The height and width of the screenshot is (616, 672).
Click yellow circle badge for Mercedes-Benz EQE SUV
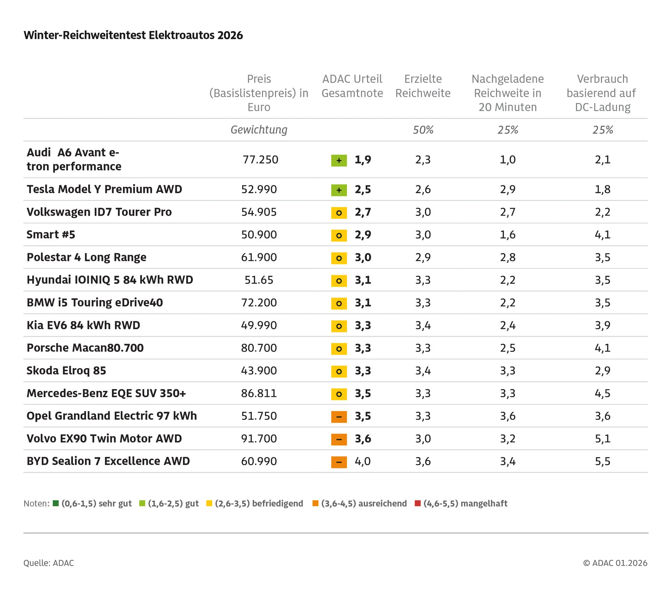pos(339,394)
